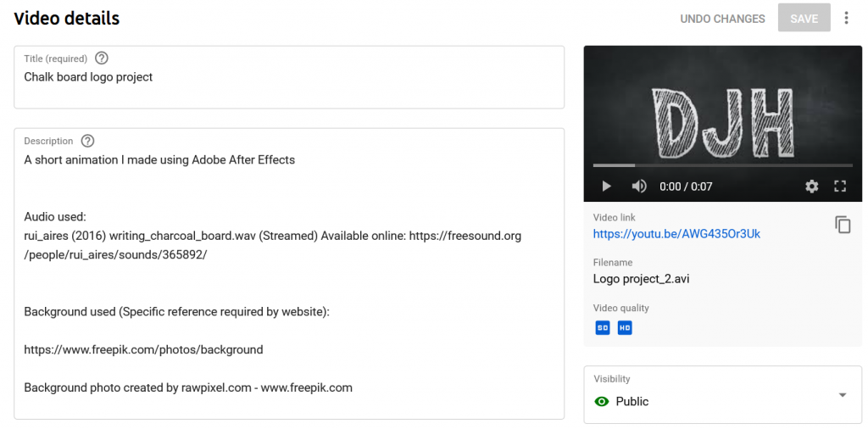Click the Description help question mark icon
The width and height of the screenshot is (868, 429).
click(87, 142)
